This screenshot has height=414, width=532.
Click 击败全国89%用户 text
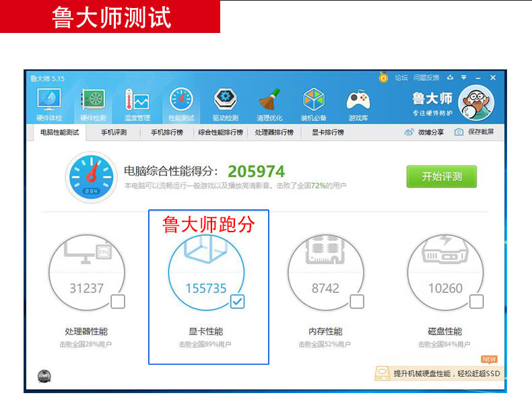pyautogui.click(x=205, y=344)
